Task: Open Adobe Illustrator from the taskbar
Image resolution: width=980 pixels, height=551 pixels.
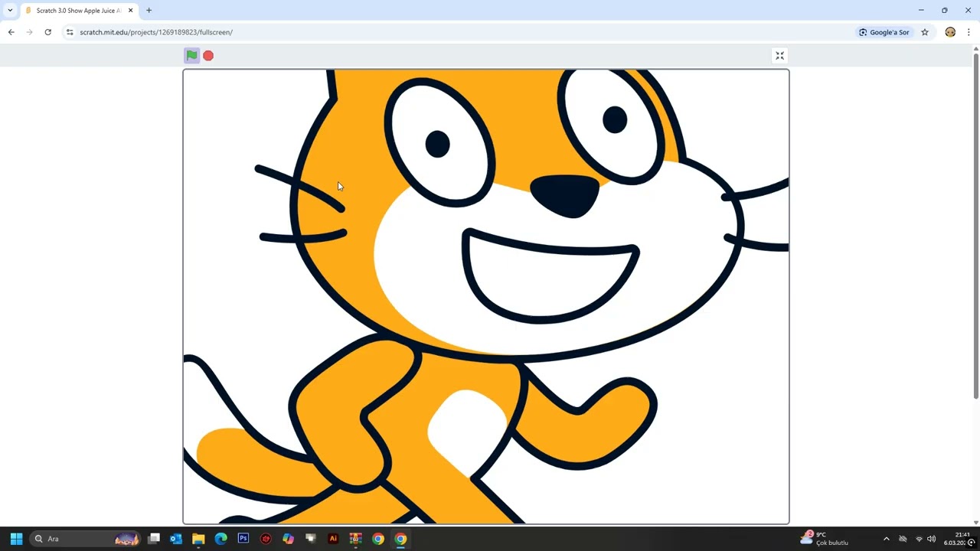Action: [x=333, y=539]
